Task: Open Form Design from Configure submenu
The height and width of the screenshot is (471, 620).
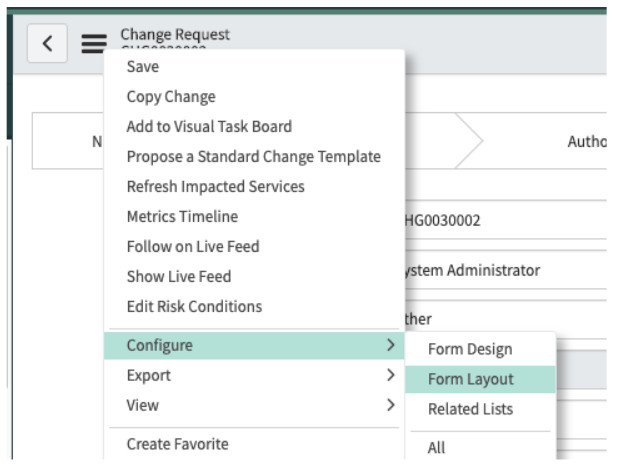Action: 469,350
